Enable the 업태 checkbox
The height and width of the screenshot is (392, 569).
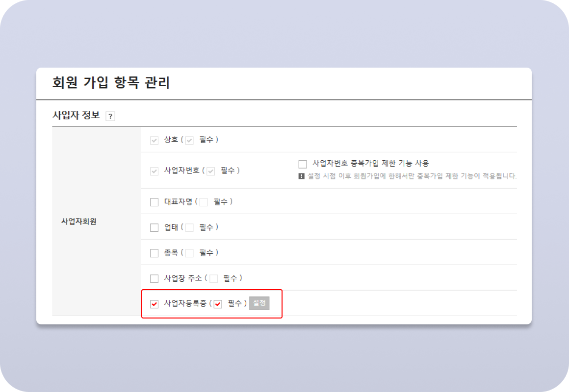(154, 227)
